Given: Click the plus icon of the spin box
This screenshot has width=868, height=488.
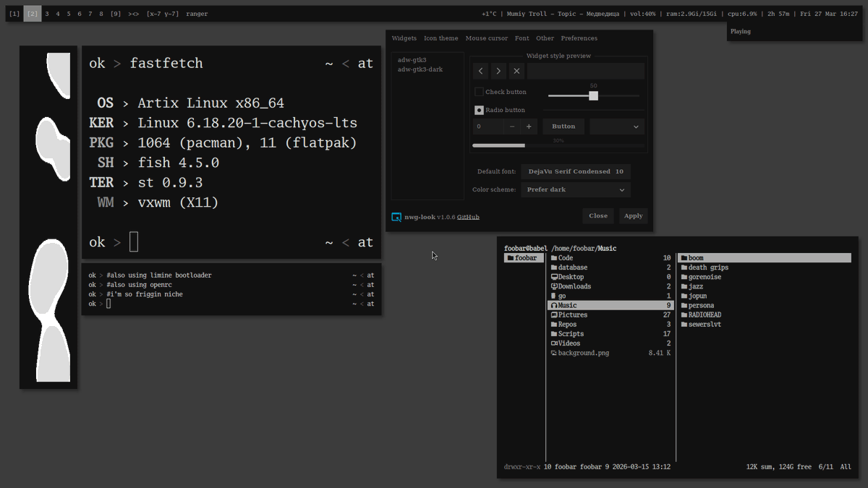Looking at the screenshot, I should click(x=529, y=127).
